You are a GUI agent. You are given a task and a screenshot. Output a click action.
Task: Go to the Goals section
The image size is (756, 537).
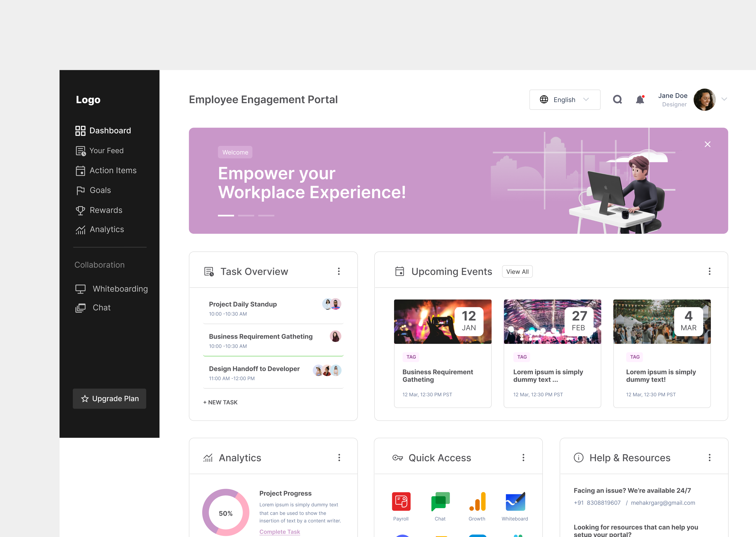[x=100, y=190]
